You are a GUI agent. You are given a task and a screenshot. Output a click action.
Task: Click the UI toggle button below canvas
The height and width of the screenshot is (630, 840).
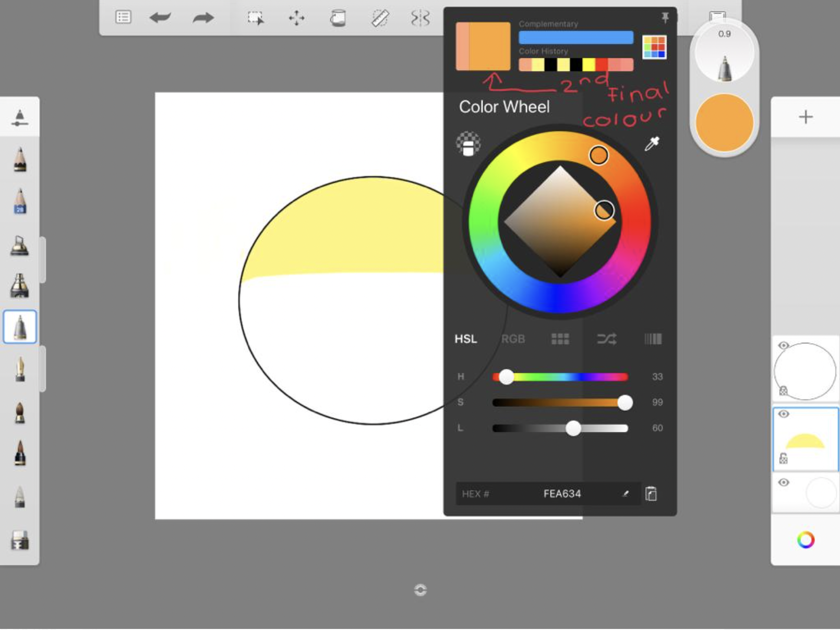tap(420, 590)
